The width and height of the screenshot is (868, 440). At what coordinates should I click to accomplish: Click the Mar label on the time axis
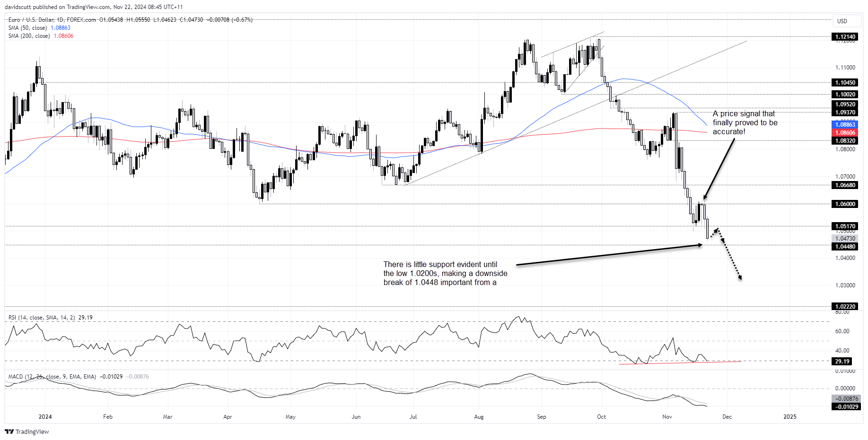pyautogui.click(x=167, y=417)
